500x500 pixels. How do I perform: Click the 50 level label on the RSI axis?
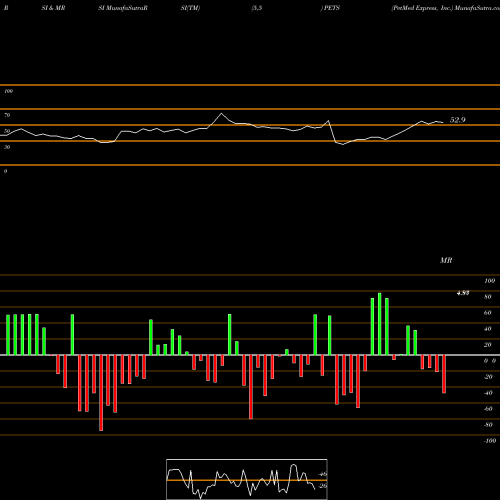click(7, 131)
